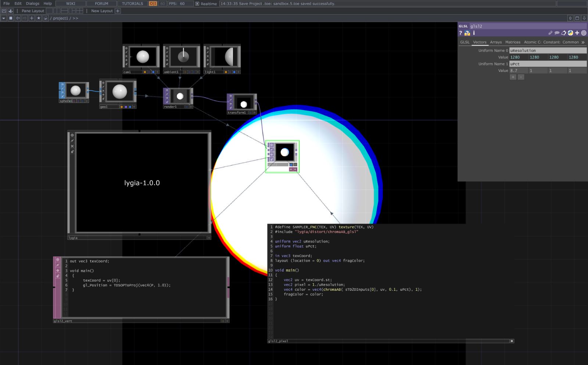Toggle the Realtime checkbox

click(197, 4)
